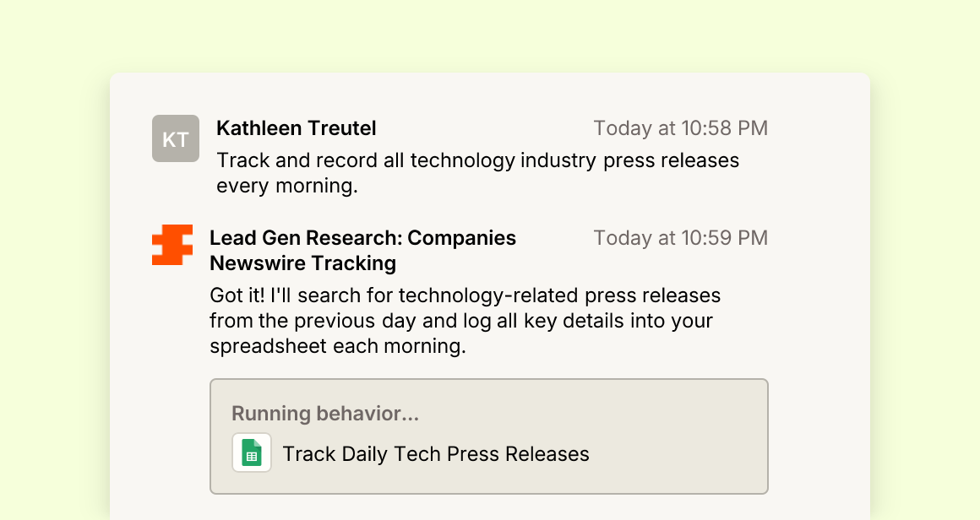This screenshot has width=980, height=520.
Task: Open the Google Sheets icon
Action: tap(252, 452)
